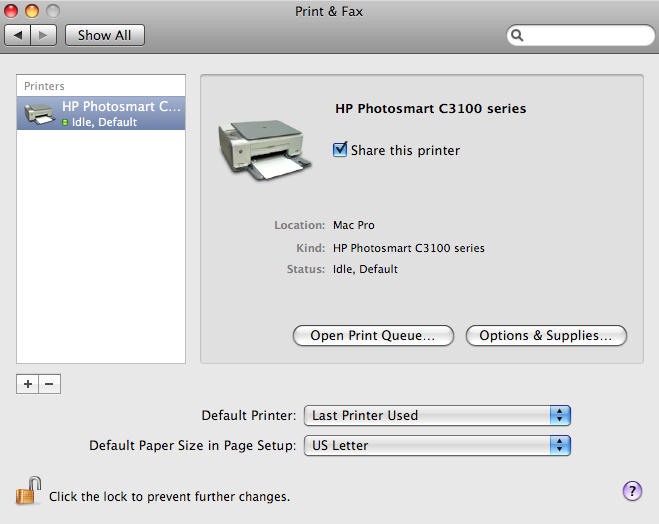Click the Kind value HP Photosmart C3100 series
The height and width of the screenshot is (524, 659).
(409, 248)
